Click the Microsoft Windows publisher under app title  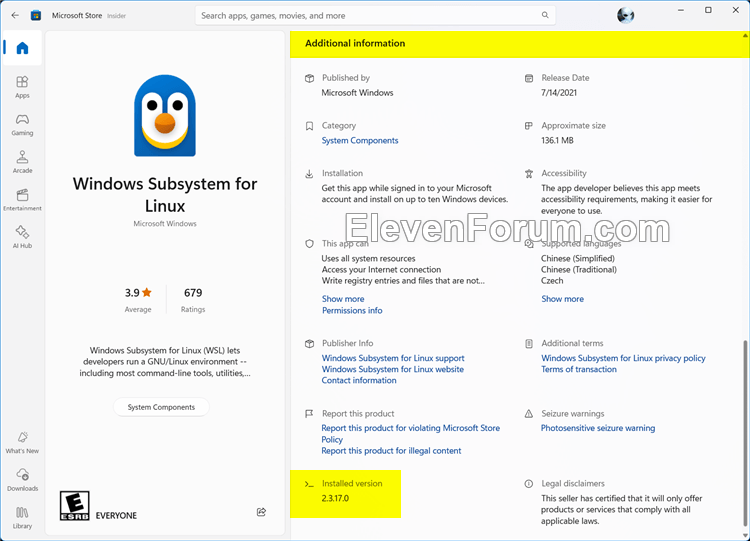(165, 224)
